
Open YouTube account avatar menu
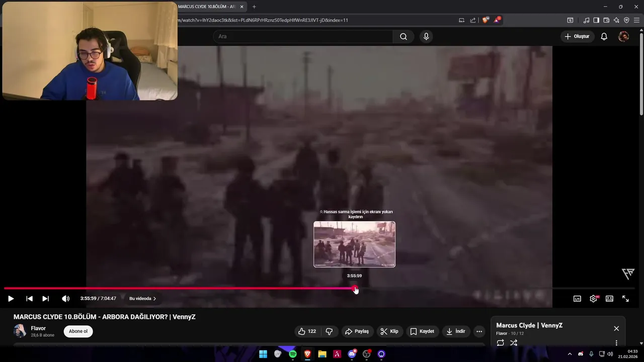pyautogui.click(x=623, y=36)
